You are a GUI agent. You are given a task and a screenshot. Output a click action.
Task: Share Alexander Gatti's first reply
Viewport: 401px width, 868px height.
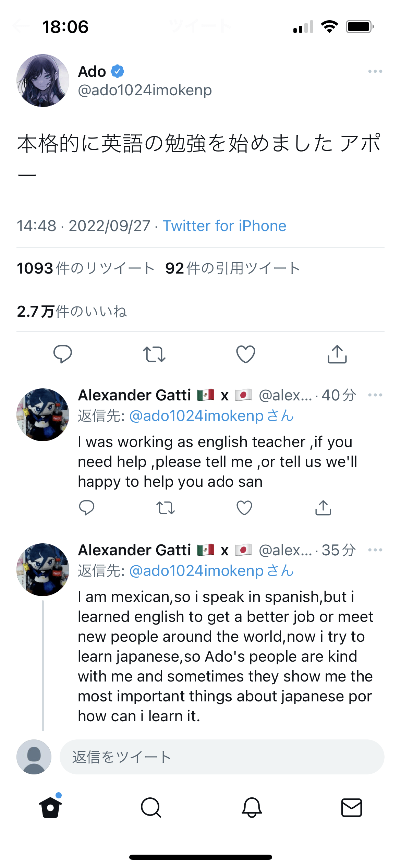[323, 508]
